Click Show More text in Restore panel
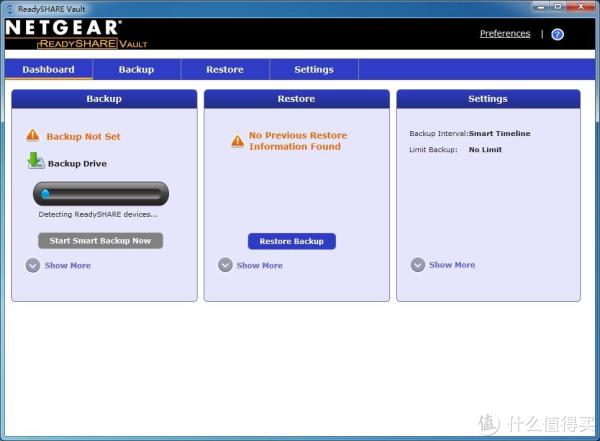Screen dimensions: 600x441 point(259,265)
